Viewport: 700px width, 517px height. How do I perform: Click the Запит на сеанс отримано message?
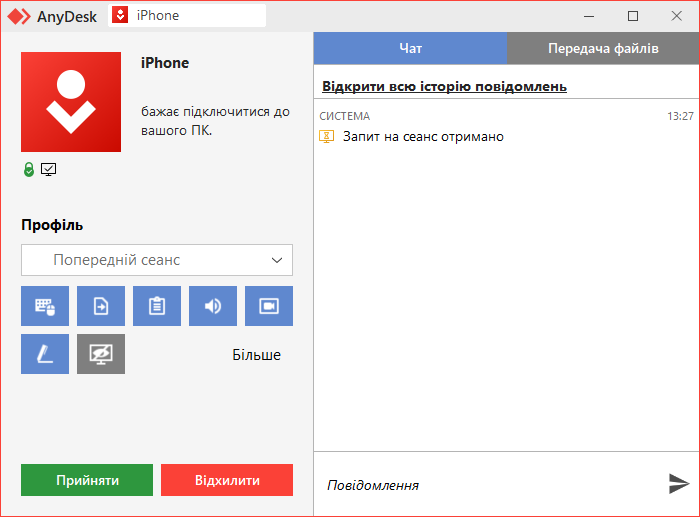coord(423,137)
